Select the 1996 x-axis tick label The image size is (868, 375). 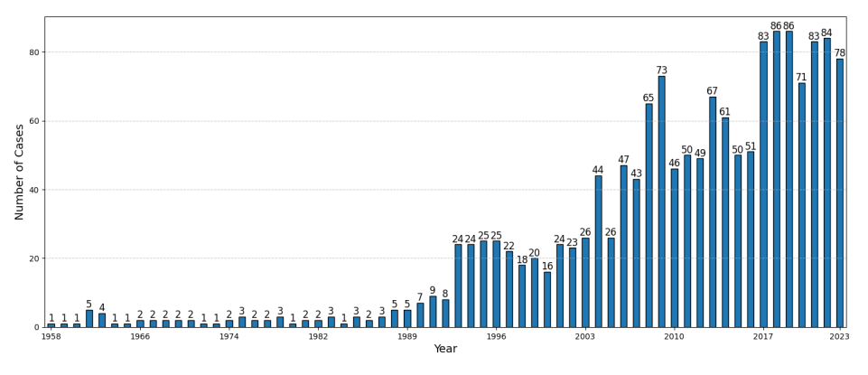497,336
